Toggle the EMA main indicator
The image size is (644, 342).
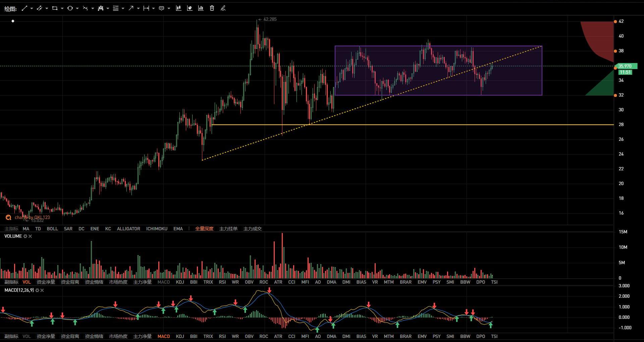click(x=178, y=229)
